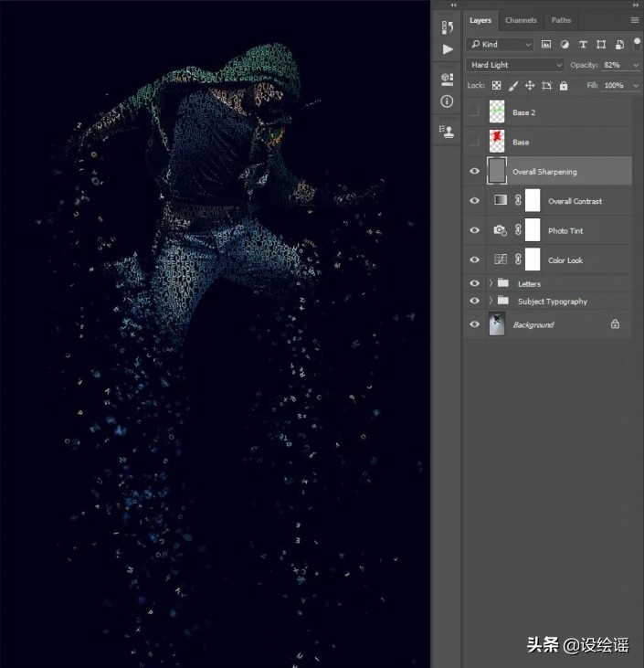
Task: Click the Color Look layer mask thumbnail
Action: pyautogui.click(x=532, y=260)
